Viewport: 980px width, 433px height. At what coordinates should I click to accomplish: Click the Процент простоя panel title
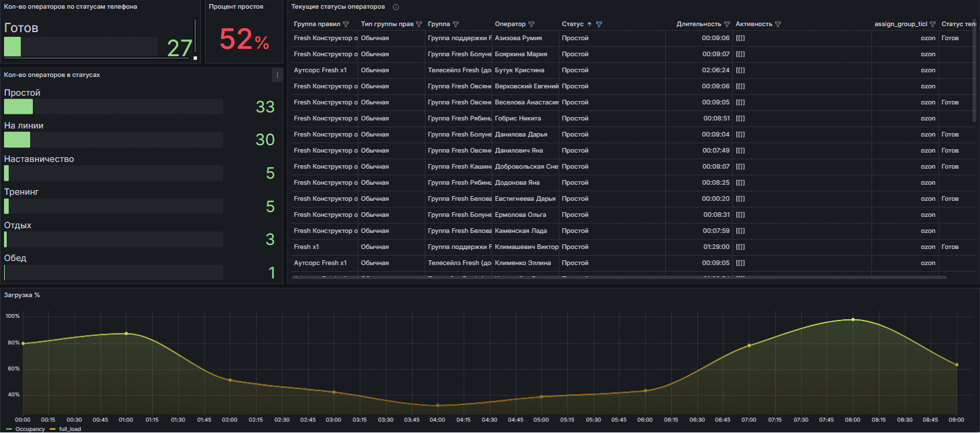(236, 7)
